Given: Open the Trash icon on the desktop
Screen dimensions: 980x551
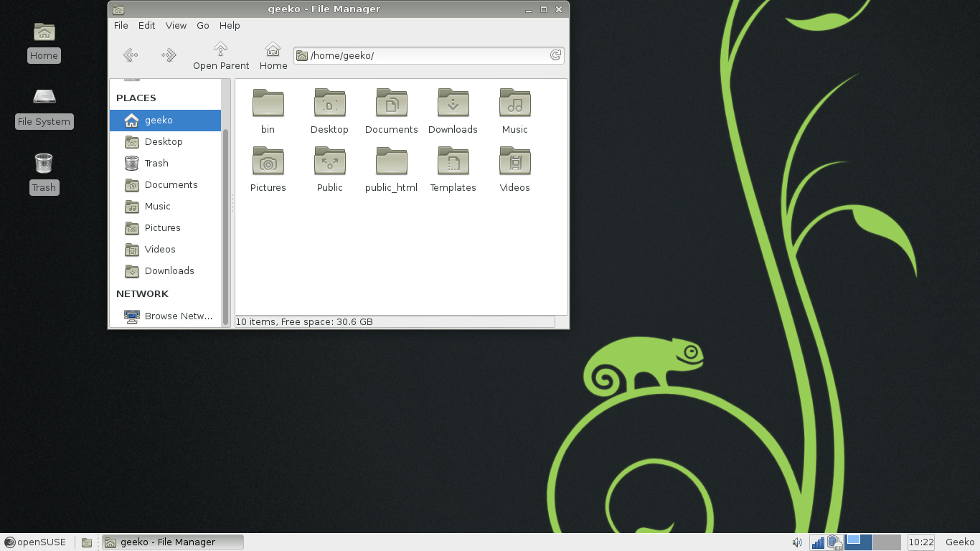Looking at the screenshot, I should (44, 165).
